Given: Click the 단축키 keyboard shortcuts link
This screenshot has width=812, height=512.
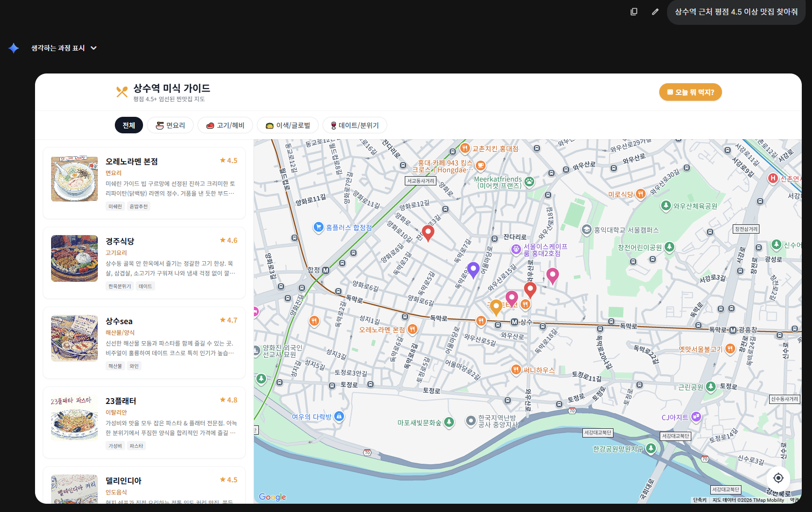Looking at the screenshot, I should click(x=700, y=500).
